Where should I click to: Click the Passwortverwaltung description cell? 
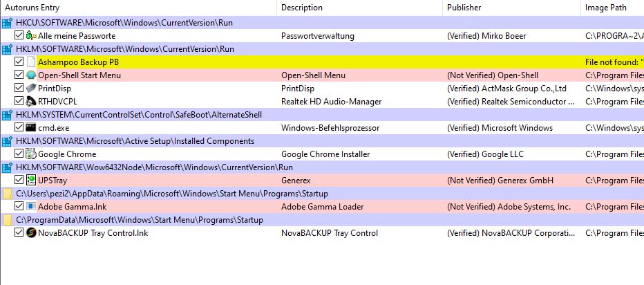tap(317, 36)
